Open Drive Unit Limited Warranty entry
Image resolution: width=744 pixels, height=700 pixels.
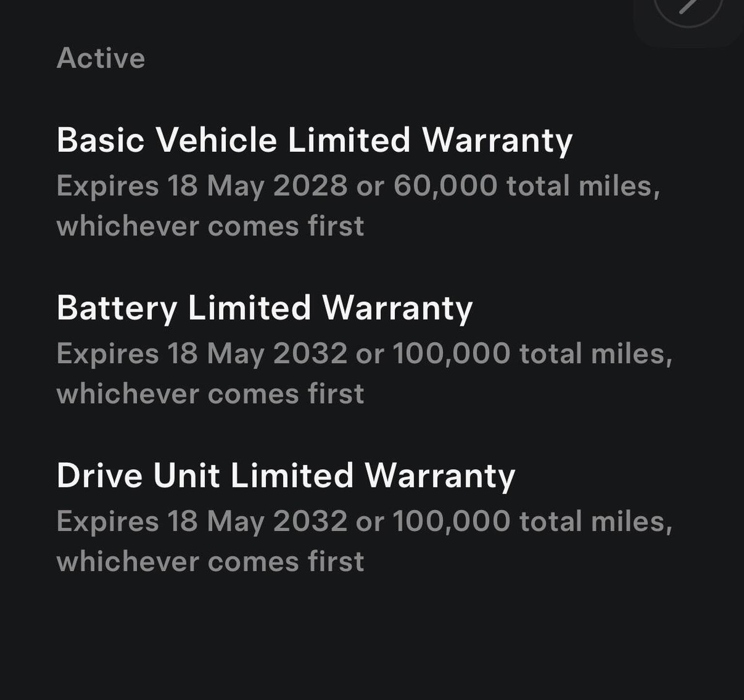[286, 475]
